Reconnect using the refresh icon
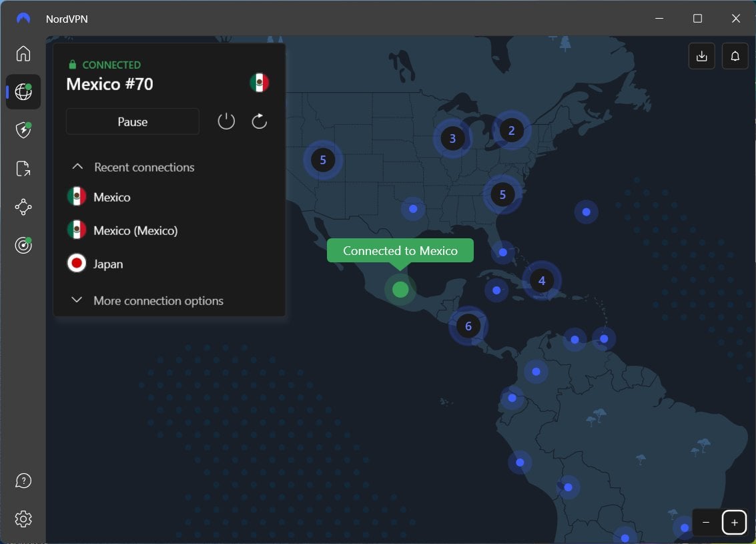The image size is (756, 544). (x=259, y=121)
